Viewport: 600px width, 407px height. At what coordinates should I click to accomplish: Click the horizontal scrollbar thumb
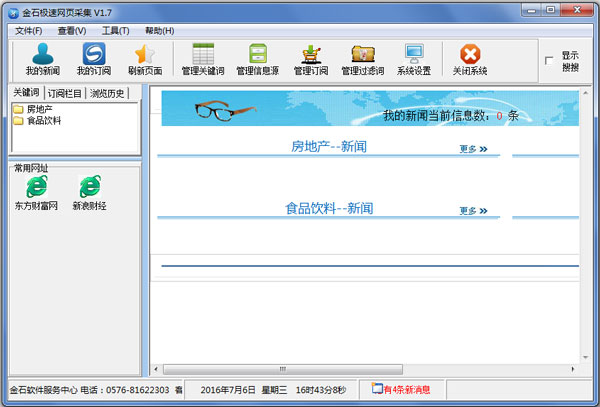(x=283, y=369)
